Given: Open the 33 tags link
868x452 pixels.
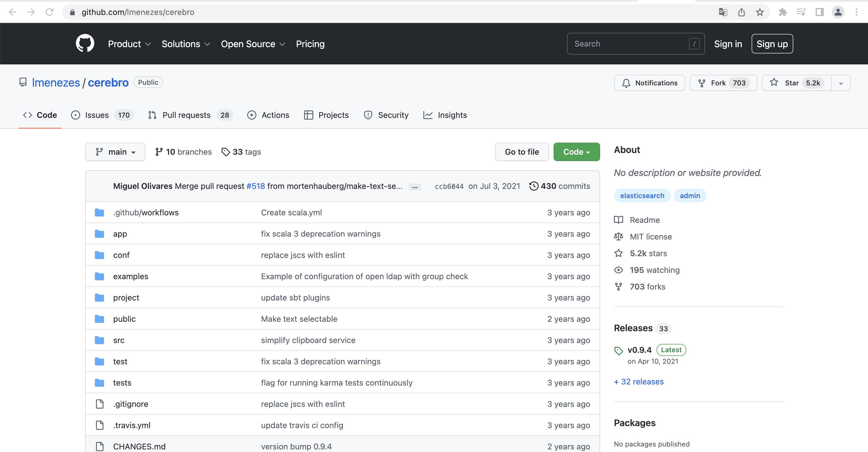Looking at the screenshot, I should [241, 152].
